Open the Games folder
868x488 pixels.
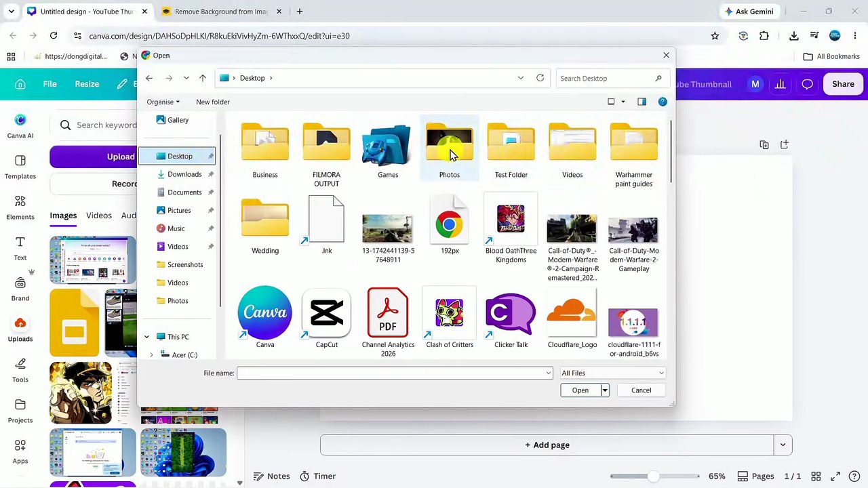[388, 150]
